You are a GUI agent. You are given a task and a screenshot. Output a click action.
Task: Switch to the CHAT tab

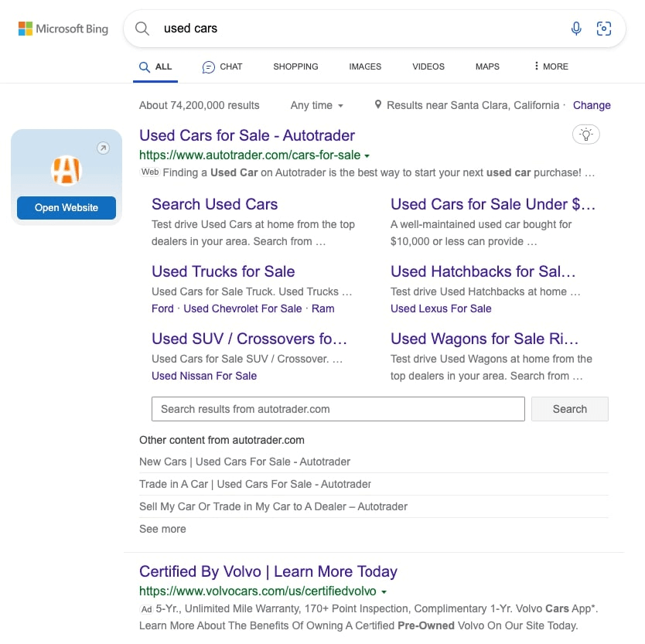[222, 66]
